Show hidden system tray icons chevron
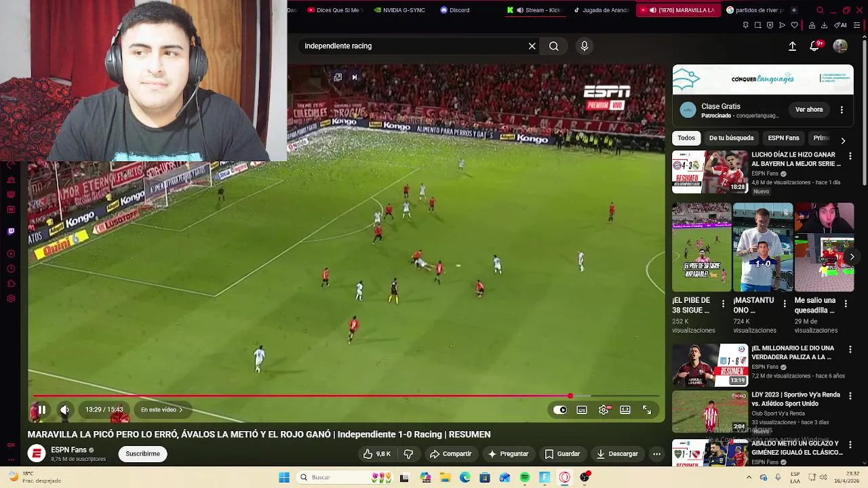Viewport: 868px width, 488px height. tap(749, 478)
